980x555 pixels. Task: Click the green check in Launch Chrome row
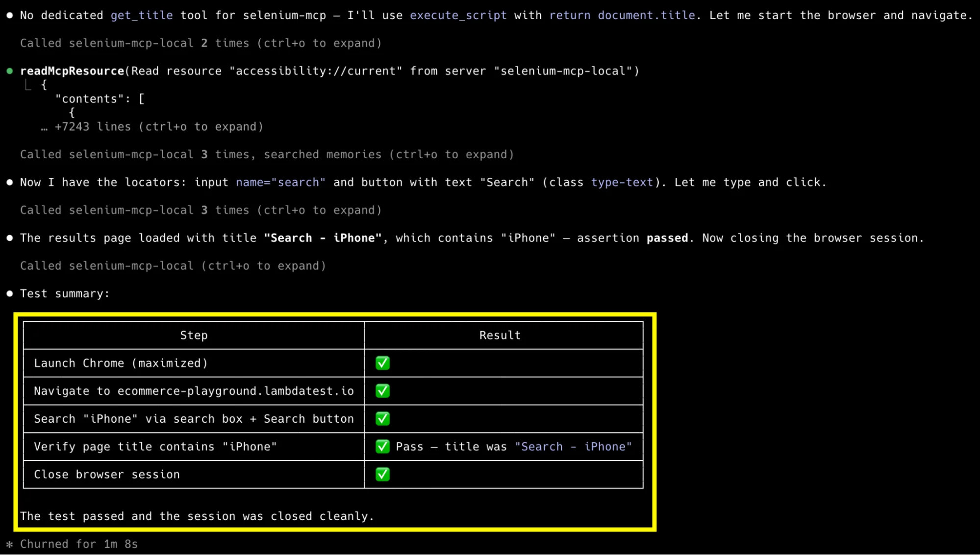tap(382, 363)
